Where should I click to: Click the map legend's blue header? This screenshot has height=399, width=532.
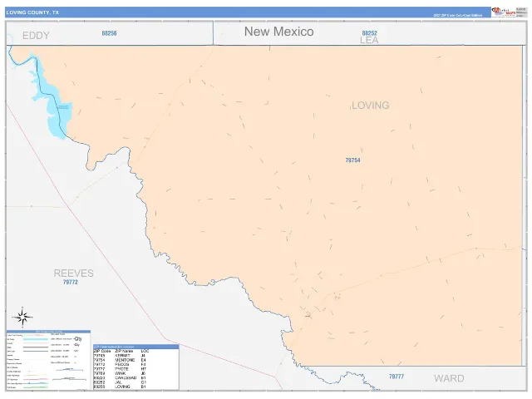pyautogui.click(x=48, y=332)
